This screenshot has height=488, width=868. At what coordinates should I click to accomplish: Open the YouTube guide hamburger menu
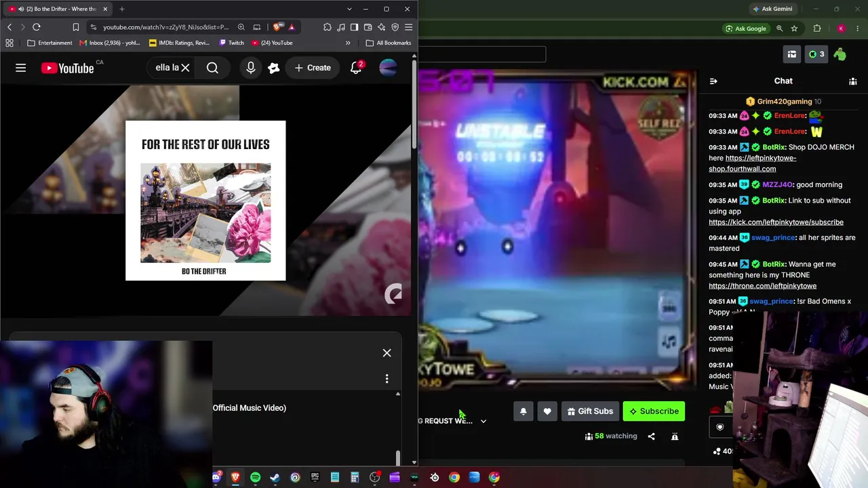tap(20, 68)
